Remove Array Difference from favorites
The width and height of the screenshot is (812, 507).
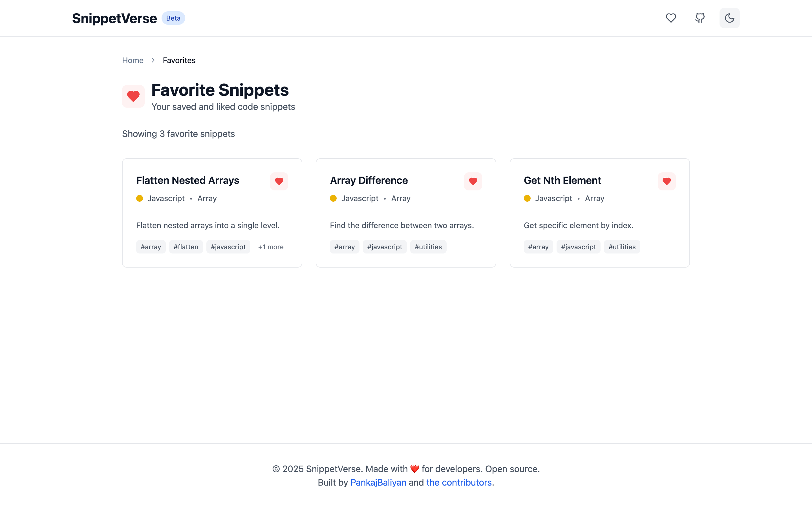473,181
